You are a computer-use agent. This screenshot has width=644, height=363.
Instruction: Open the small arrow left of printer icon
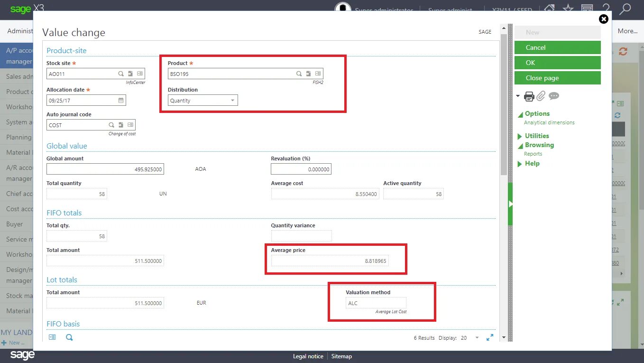[518, 96]
